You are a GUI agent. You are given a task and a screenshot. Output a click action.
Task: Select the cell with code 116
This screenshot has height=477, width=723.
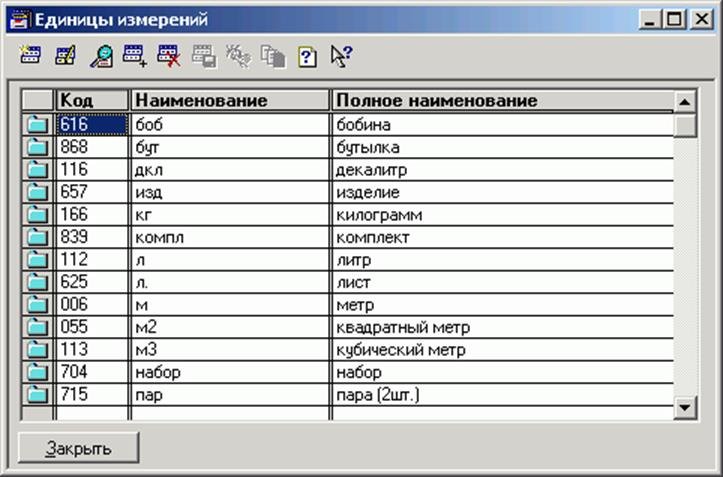coord(92,170)
